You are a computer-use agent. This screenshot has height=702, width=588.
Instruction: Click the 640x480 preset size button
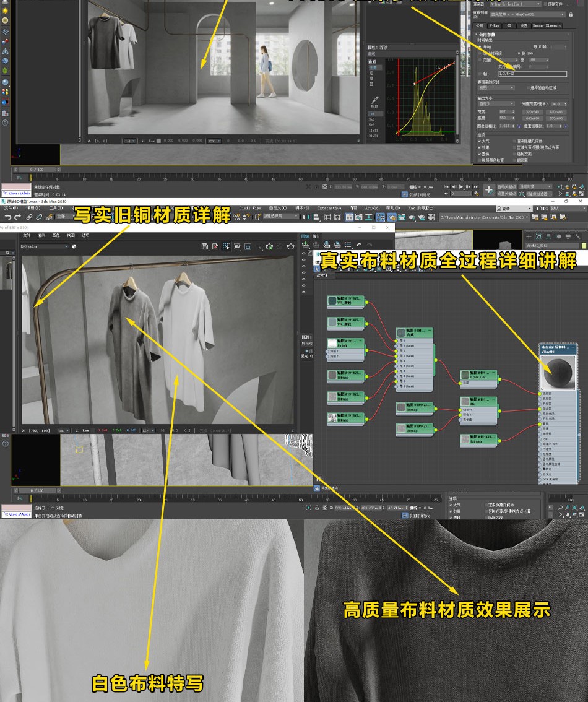(532, 119)
